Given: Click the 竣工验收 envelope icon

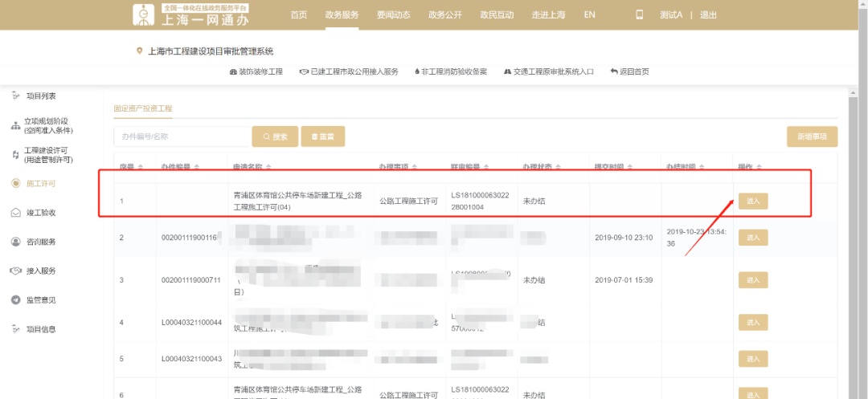Looking at the screenshot, I should click(x=15, y=213).
